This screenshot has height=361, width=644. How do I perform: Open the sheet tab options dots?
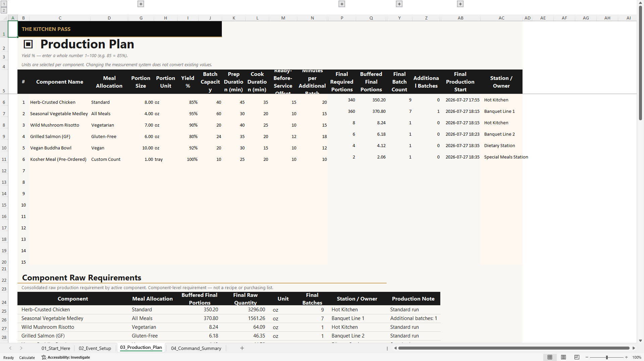click(x=387, y=348)
